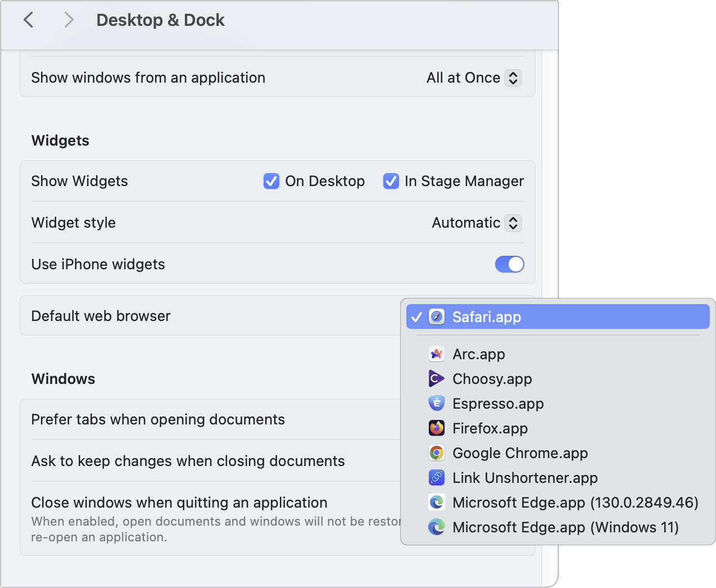The height and width of the screenshot is (588, 716).
Task: Click the Desktop & Dock title
Action: tap(160, 20)
